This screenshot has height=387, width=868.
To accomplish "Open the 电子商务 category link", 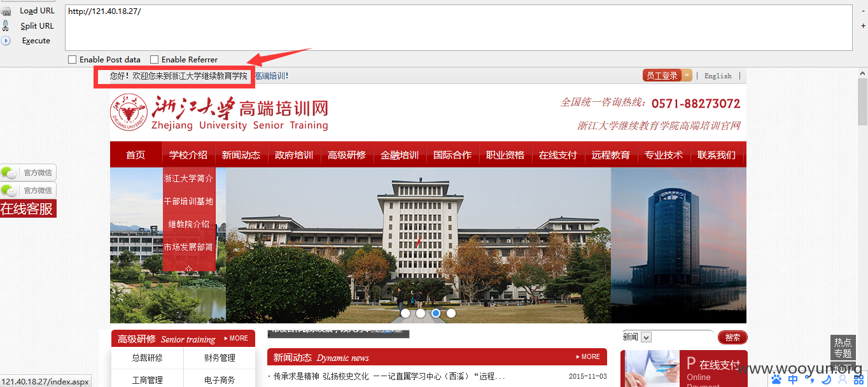I will click(220, 380).
